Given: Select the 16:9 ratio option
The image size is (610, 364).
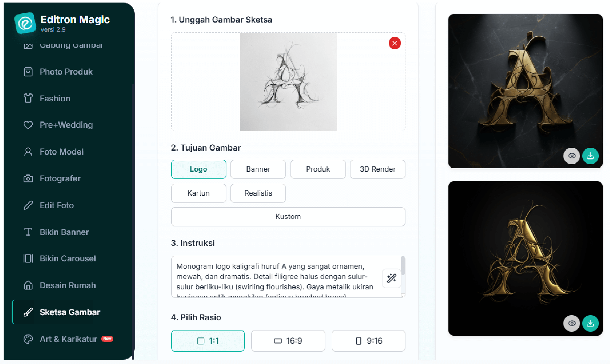Looking at the screenshot, I should (288, 341).
